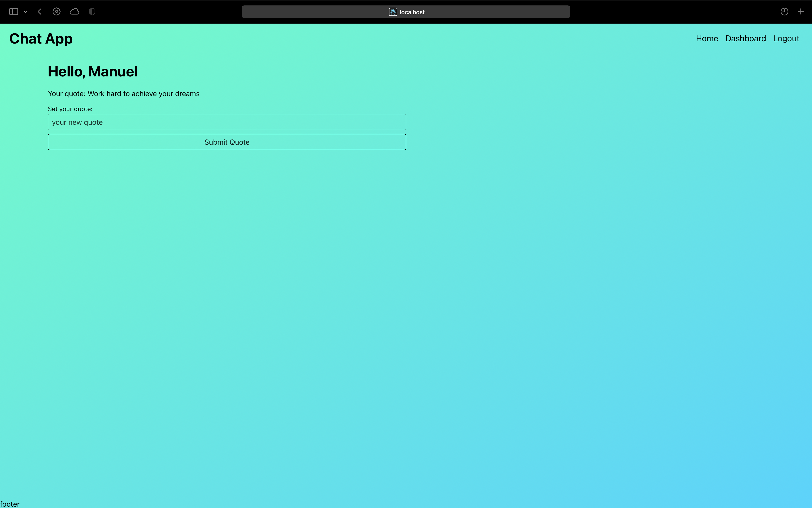Navigate to the Home page
This screenshot has width=812, height=508.
click(x=707, y=39)
